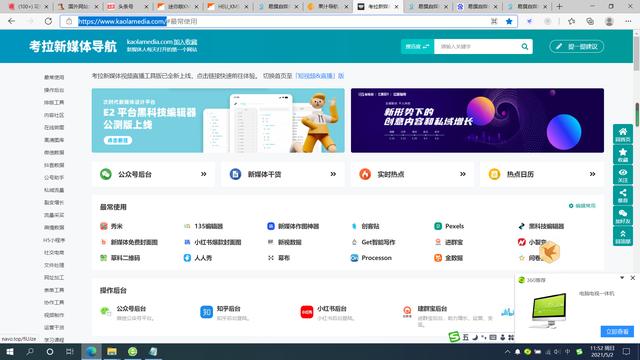Select 视频制作 in the left sidebar

(x=54, y=315)
